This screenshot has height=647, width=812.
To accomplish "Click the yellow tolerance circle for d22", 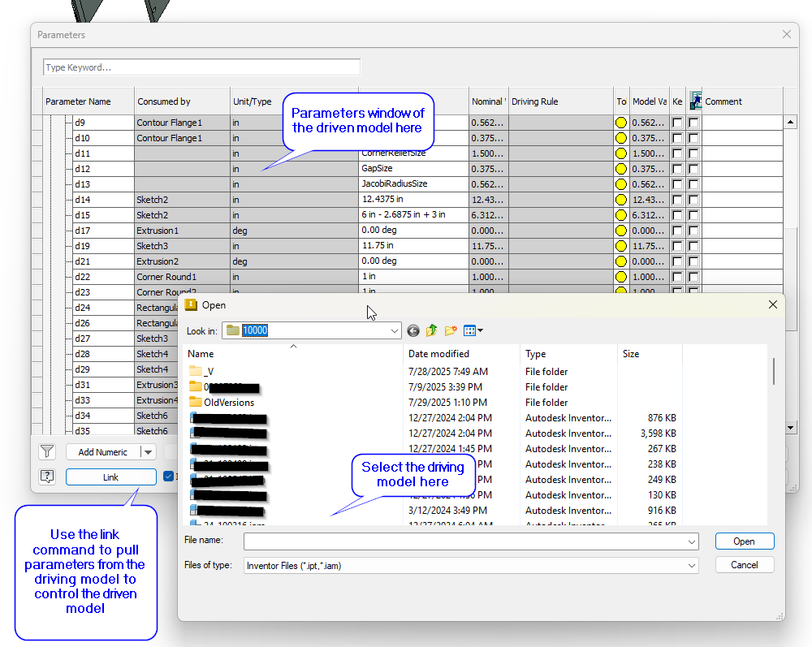I will point(621,277).
